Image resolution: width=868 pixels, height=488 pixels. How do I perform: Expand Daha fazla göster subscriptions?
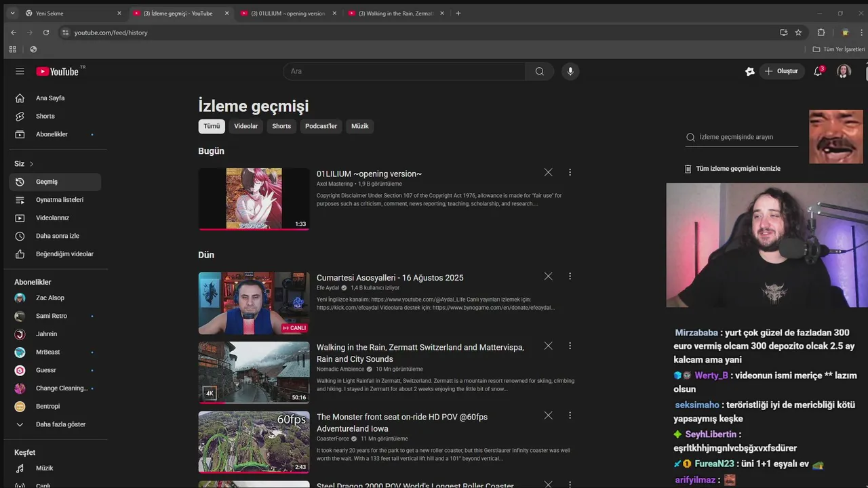pos(55,424)
